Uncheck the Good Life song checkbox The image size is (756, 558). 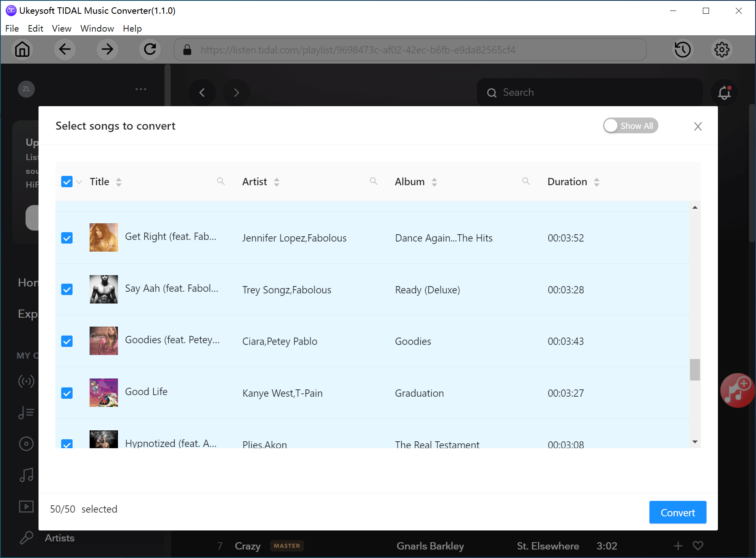pos(67,393)
